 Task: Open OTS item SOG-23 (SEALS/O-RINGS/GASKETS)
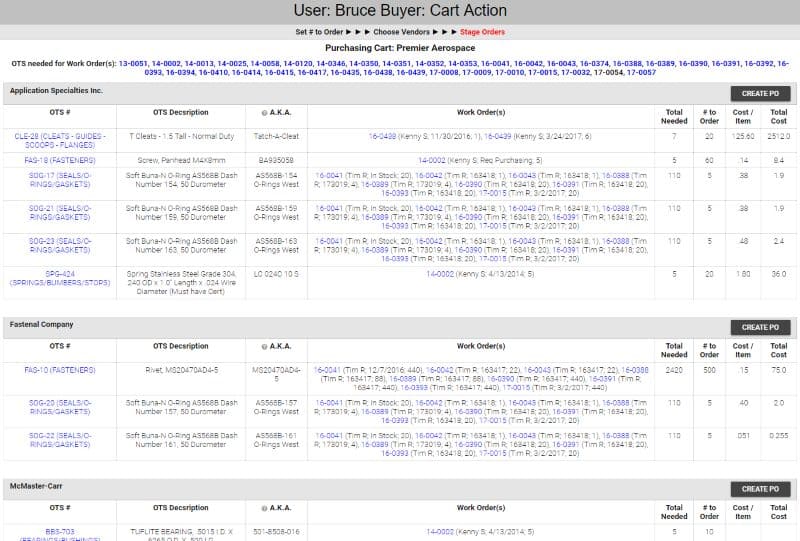(x=60, y=245)
